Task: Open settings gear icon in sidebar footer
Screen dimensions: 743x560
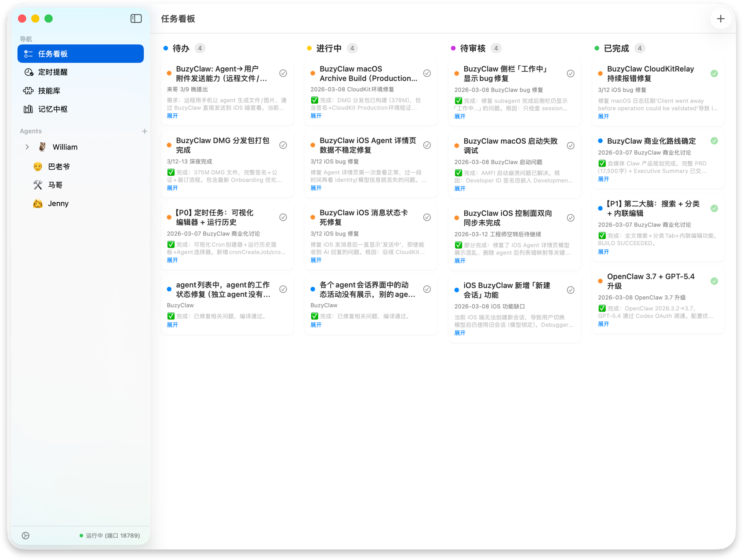Action: click(25, 535)
